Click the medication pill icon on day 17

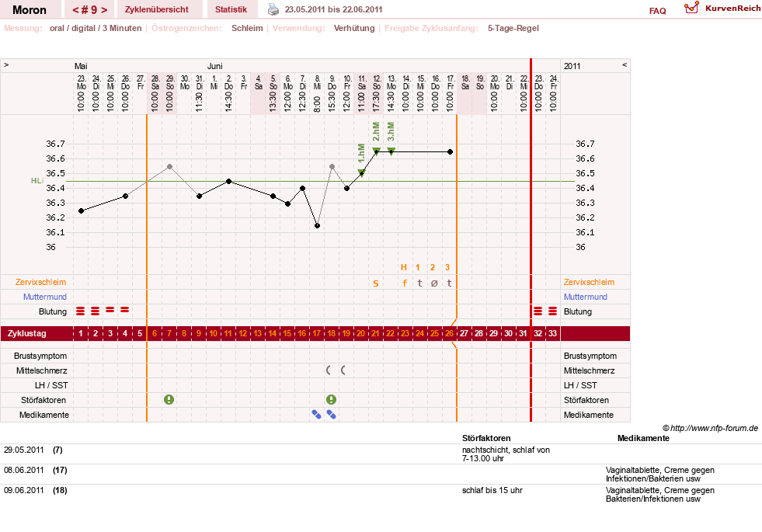tap(316, 414)
